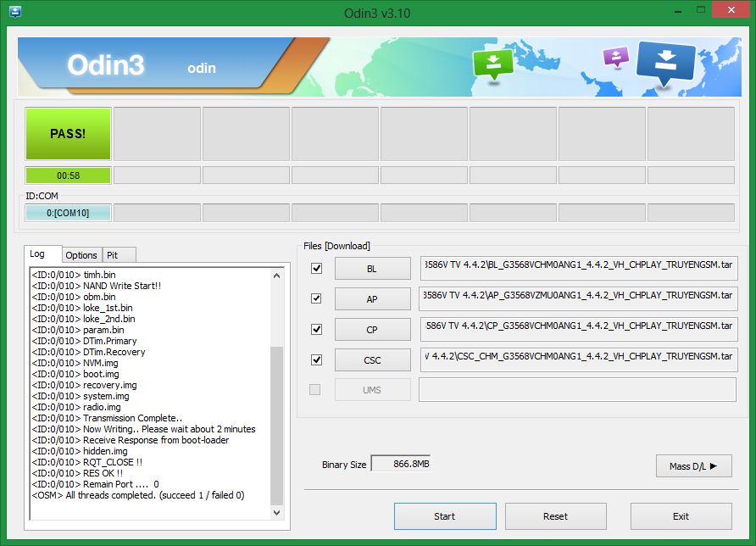Click the 'recovery.img' log line
This screenshot has height=546, width=756.
pyautogui.click(x=85, y=385)
